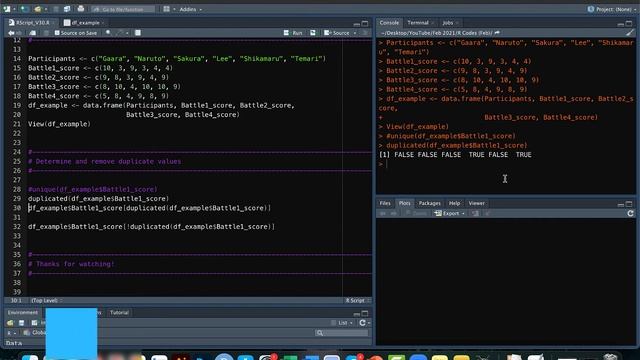The height and width of the screenshot is (360, 640).
Task: Click refresh icon in Plots pane
Action: pos(630,213)
